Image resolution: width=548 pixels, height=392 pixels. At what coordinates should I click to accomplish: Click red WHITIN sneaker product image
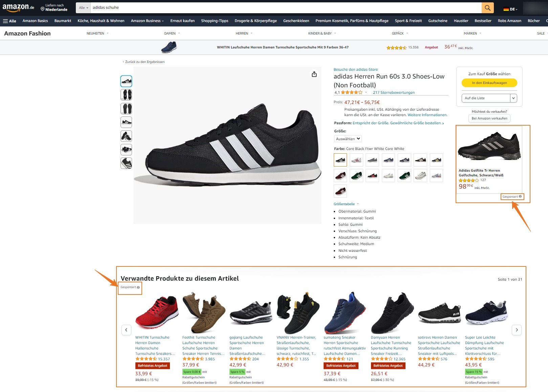click(x=156, y=313)
